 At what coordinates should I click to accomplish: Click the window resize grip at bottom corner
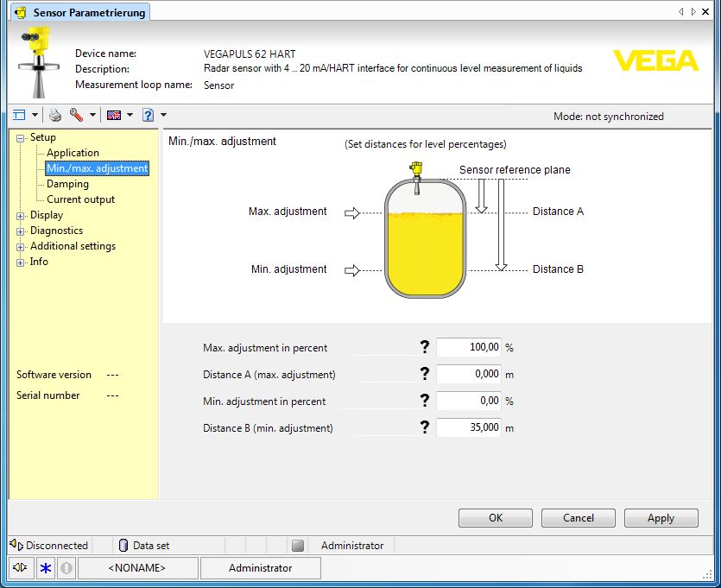(708, 575)
